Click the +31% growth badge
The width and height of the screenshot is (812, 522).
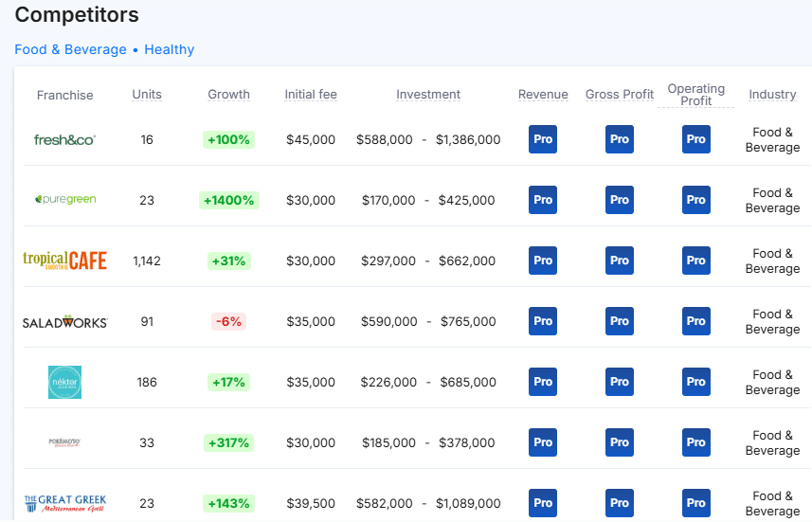(229, 261)
